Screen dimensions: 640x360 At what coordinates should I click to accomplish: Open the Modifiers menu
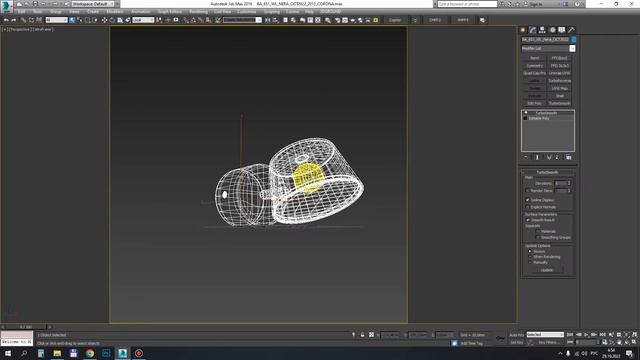(x=114, y=12)
